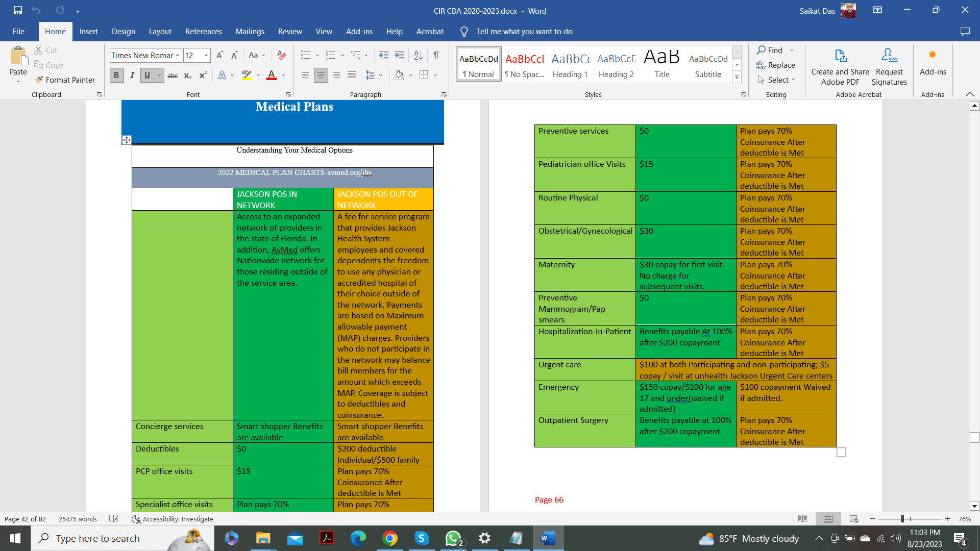The width and height of the screenshot is (980, 551).
Task: Apply yellow text highlight color
Action: pyautogui.click(x=247, y=76)
